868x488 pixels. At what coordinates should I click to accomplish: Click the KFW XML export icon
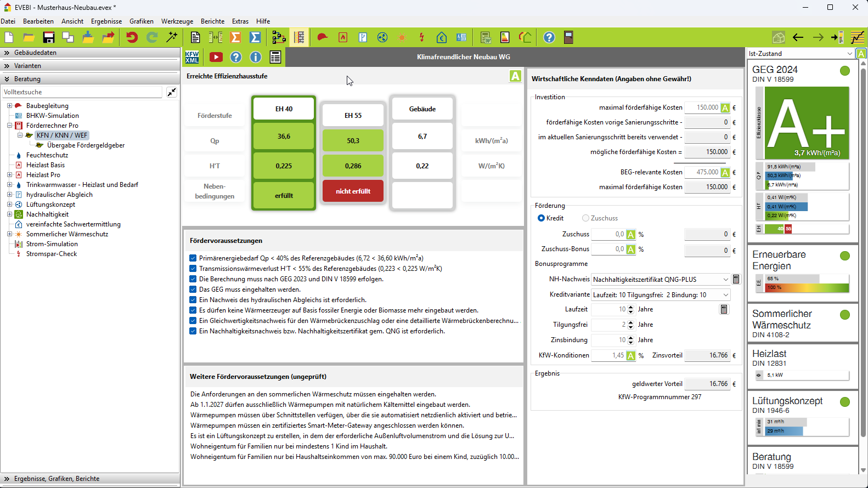[x=192, y=57]
